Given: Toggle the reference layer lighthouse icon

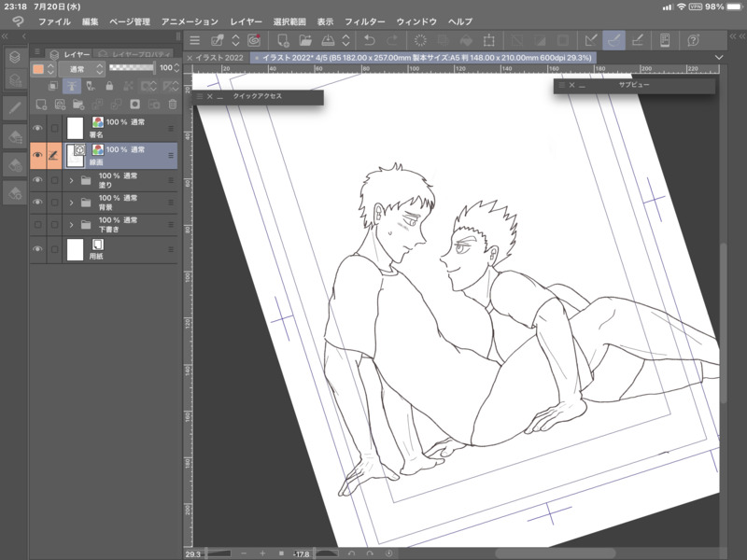Looking at the screenshot, I should click(72, 86).
